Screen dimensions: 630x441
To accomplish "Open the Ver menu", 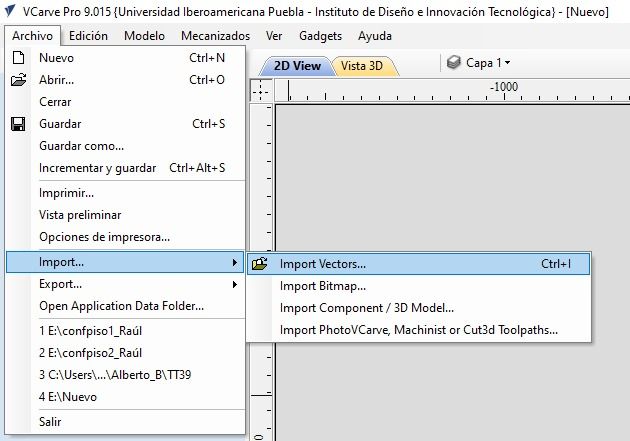I will tap(274, 36).
